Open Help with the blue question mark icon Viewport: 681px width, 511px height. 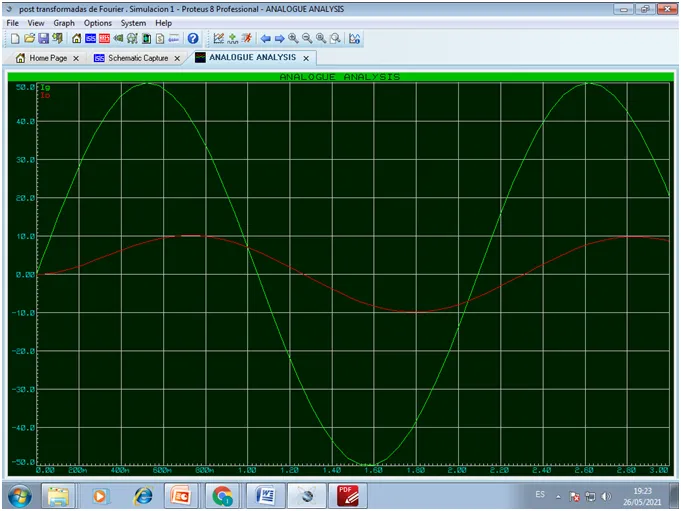click(193, 39)
